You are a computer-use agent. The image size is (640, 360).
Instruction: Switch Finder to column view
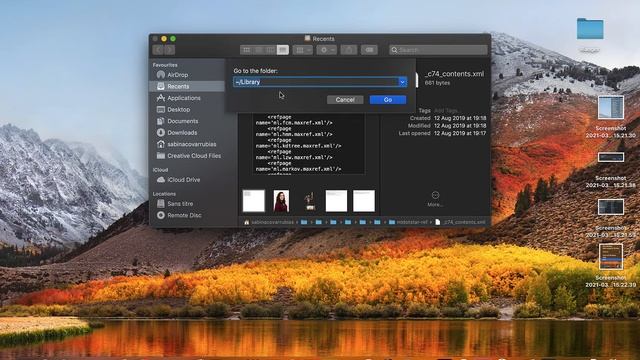click(x=270, y=50)
